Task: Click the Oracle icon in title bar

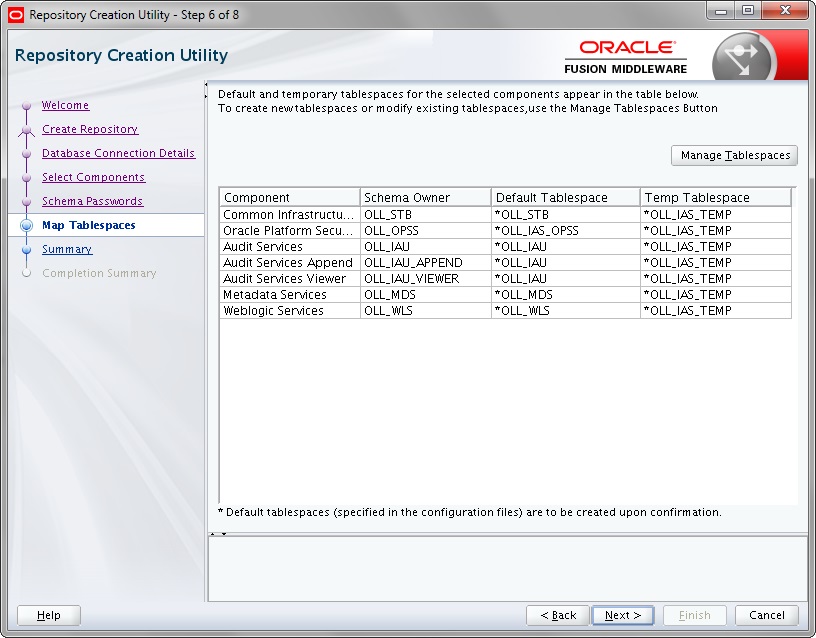Action: (x=16, y=15)
